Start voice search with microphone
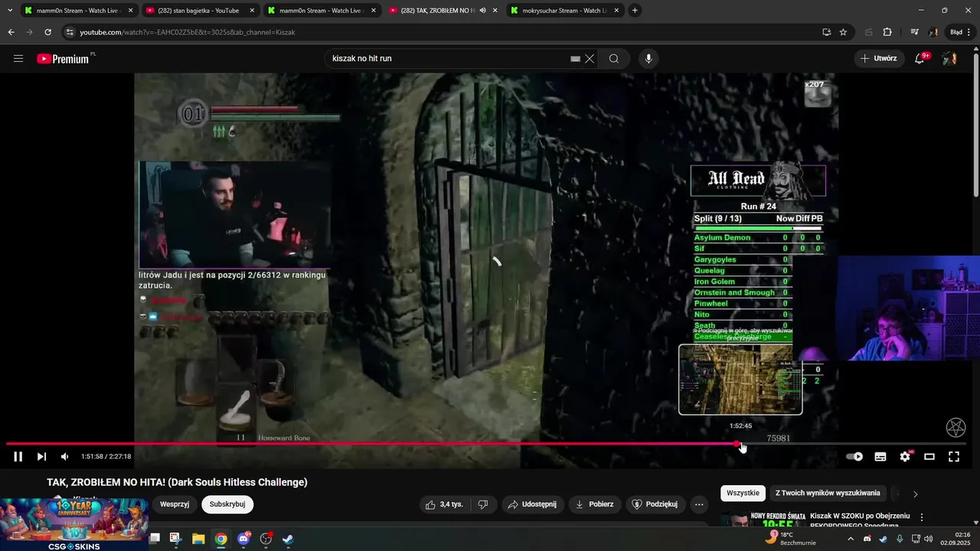Image resolution: width=980 pixels, height=551 pixels. pos(648,59)
